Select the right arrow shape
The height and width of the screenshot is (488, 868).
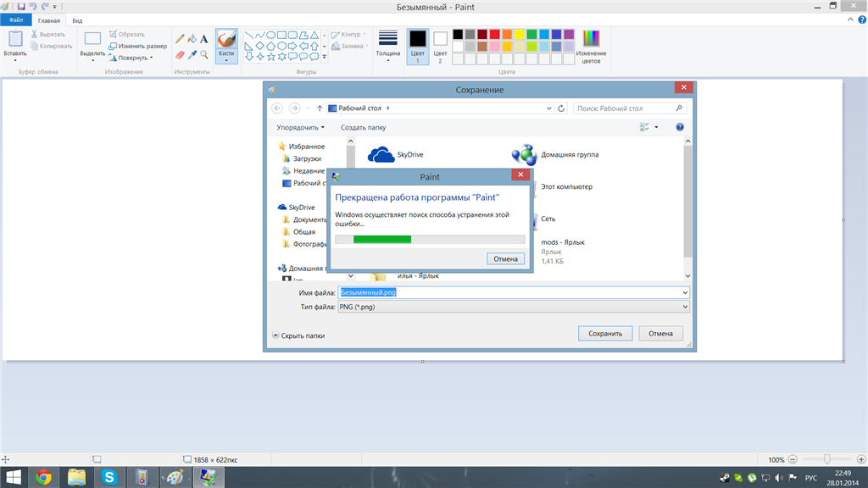(292, 46)
